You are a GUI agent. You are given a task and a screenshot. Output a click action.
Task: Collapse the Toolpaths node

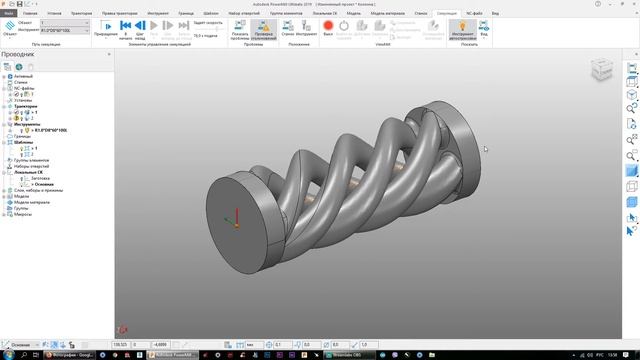click(x=4, y=106)
